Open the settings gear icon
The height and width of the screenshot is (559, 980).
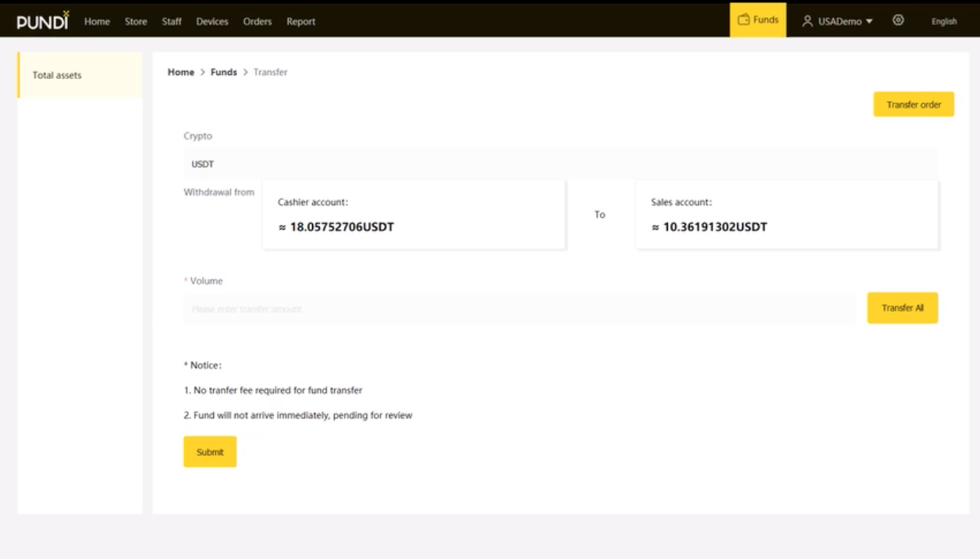(898, 20)
